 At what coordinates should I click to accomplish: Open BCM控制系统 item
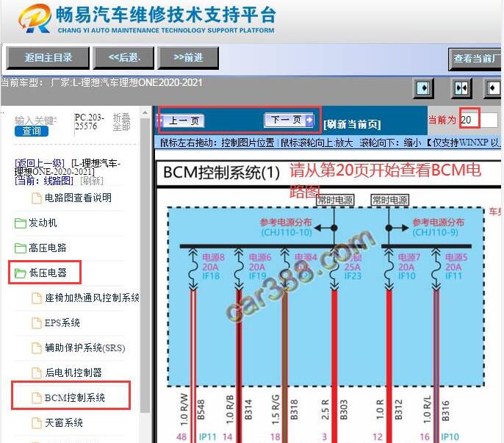click(75, 397)
